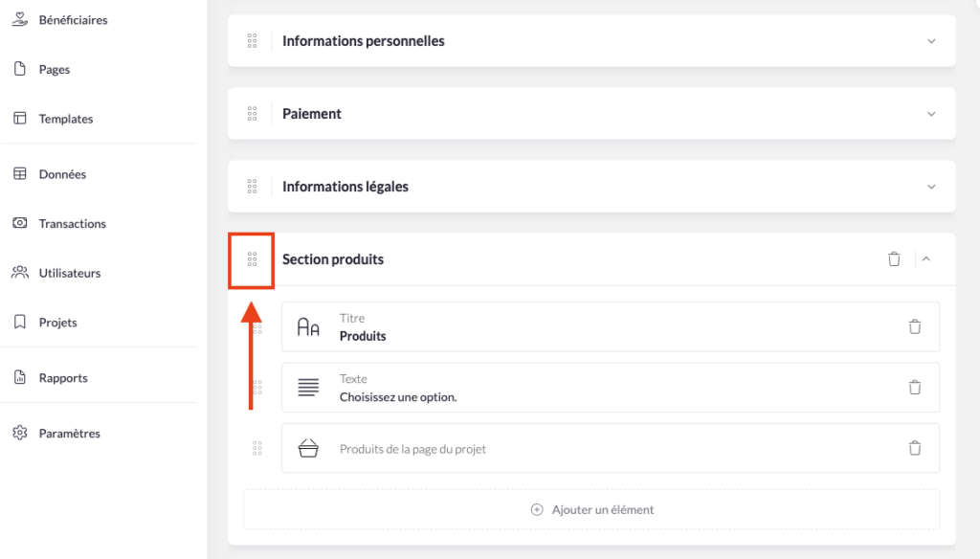
Task: Click Ajouter un élément button
Action: pos(591,509)
